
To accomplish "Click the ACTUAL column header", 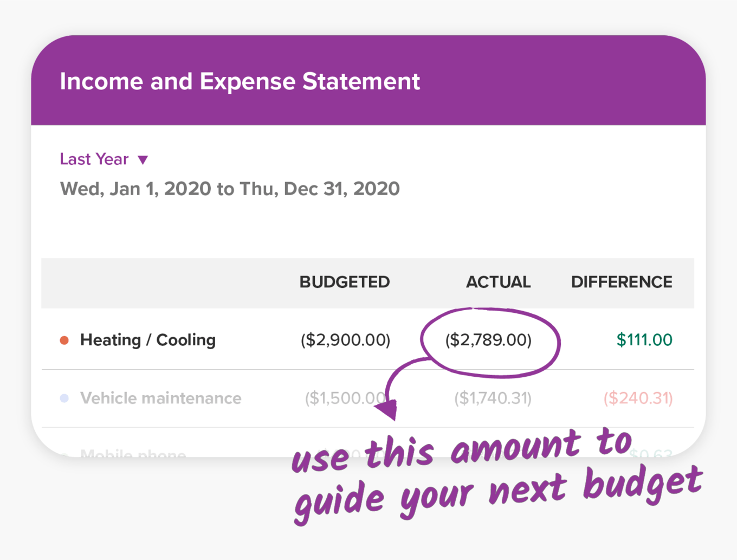I will pos(497,282).
